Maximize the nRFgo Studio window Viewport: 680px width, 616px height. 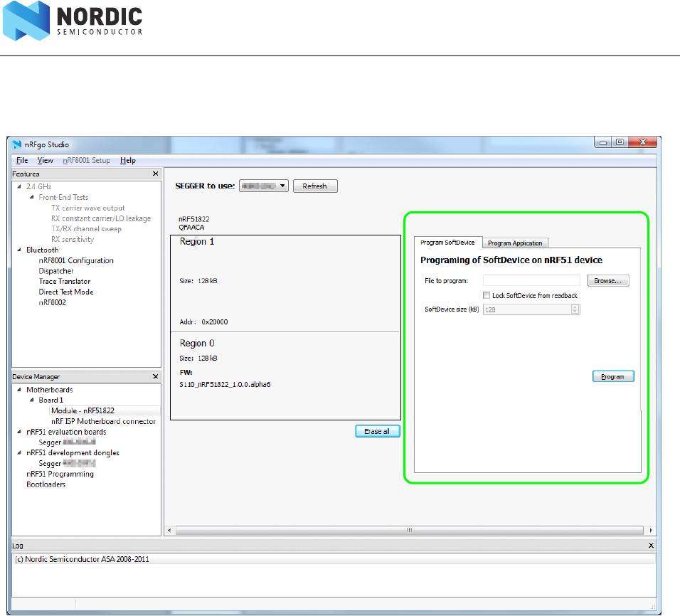pyautogui.click(x=620, y=142)
